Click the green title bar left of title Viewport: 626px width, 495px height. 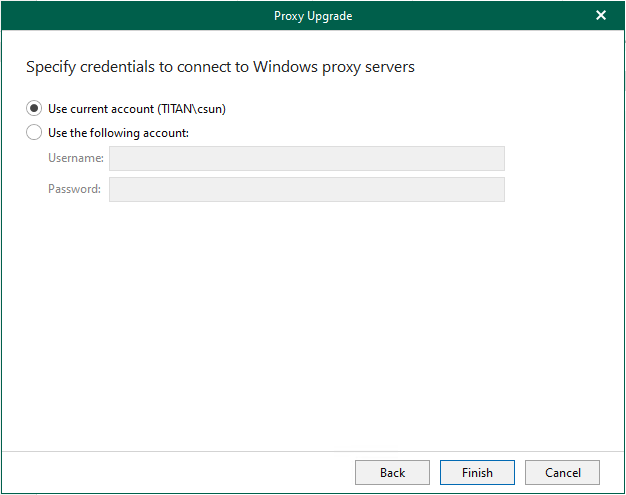pyautogui.click(x=136, y=16)
